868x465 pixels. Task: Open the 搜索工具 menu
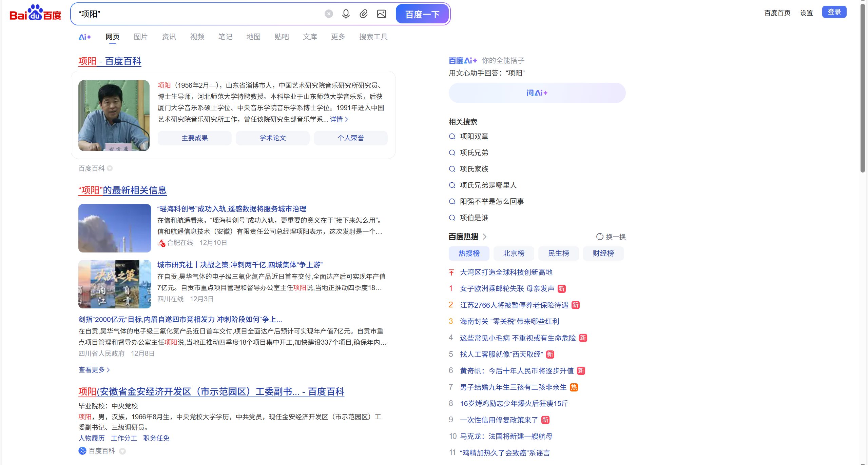373,37
